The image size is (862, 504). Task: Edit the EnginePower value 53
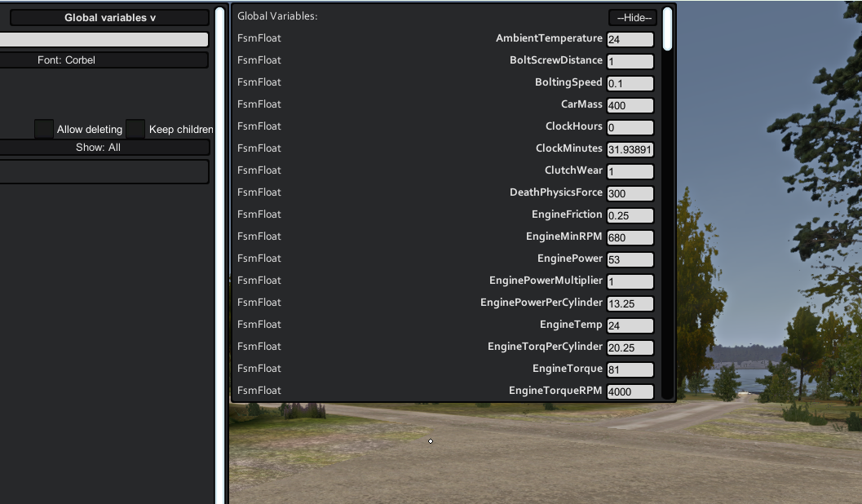(630, 259)
